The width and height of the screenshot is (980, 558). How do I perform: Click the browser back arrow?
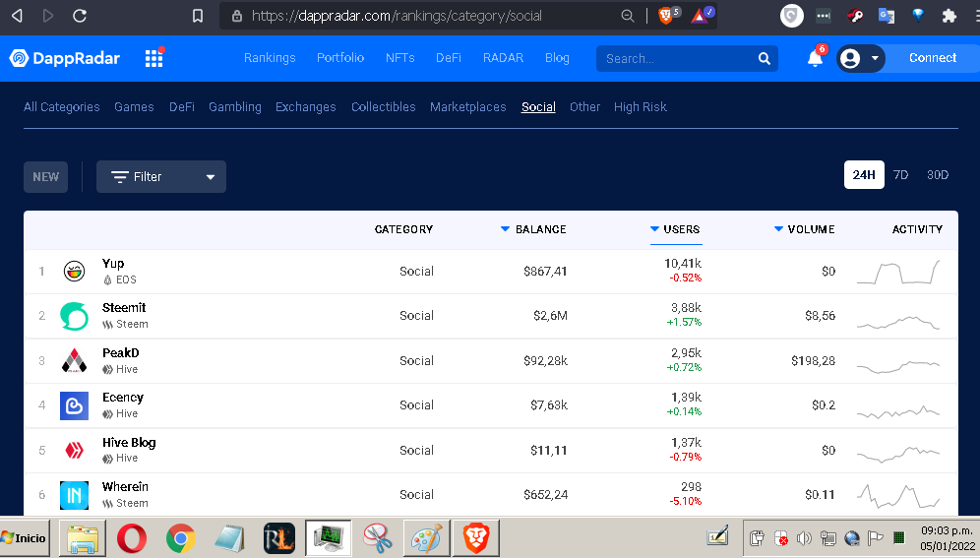click(x=17, y=16)
